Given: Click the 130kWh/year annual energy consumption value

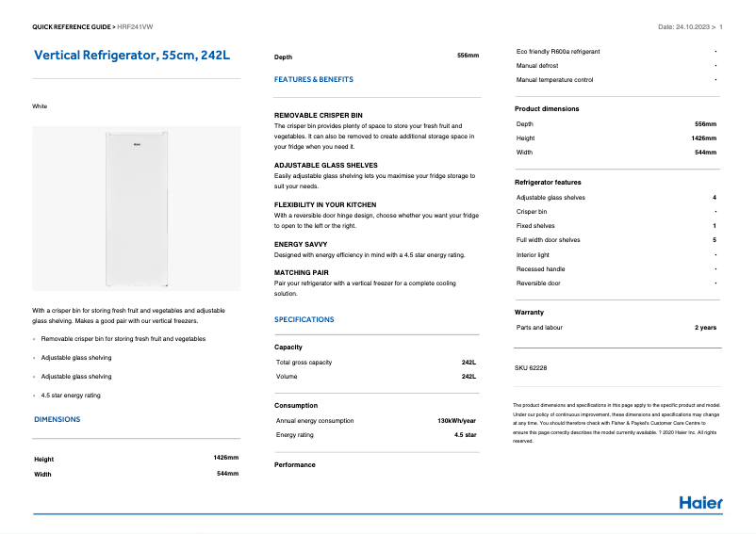Looking at the screenshot, I should 456,421.
